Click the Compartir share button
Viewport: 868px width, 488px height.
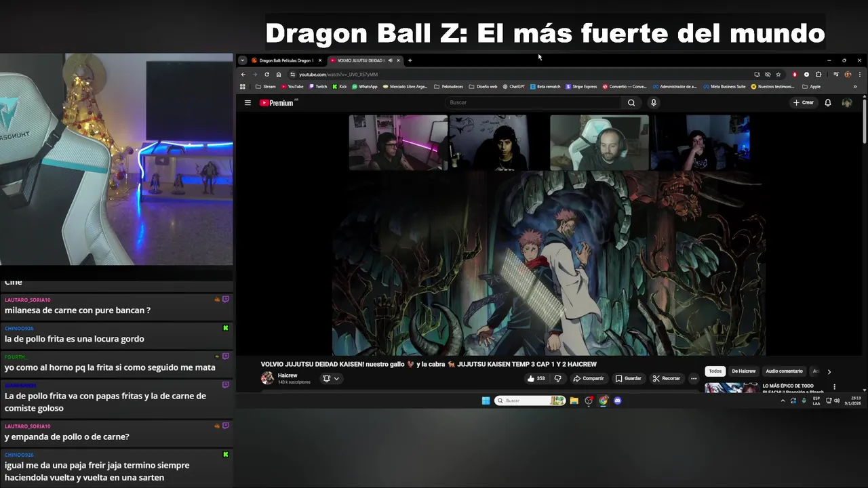[x=588, y=378]
